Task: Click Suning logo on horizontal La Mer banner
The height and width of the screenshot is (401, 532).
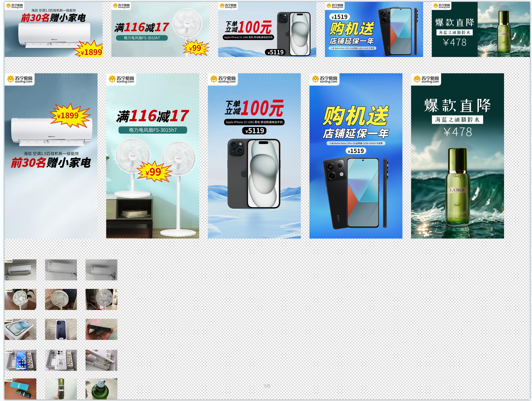Action: (442, 6)
